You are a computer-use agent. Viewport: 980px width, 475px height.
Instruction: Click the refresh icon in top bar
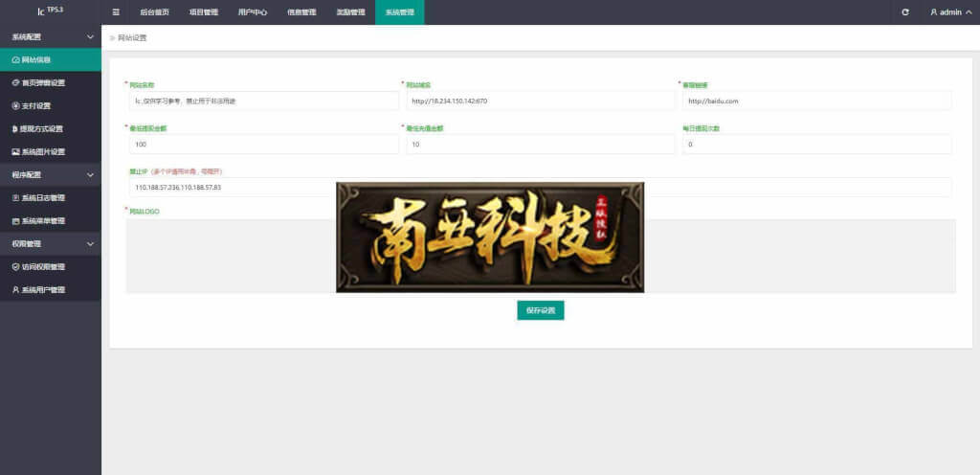(x=905, y=11)
